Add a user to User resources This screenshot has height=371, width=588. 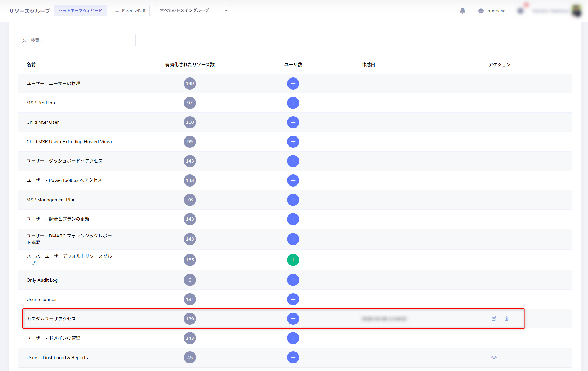[293, 299]
